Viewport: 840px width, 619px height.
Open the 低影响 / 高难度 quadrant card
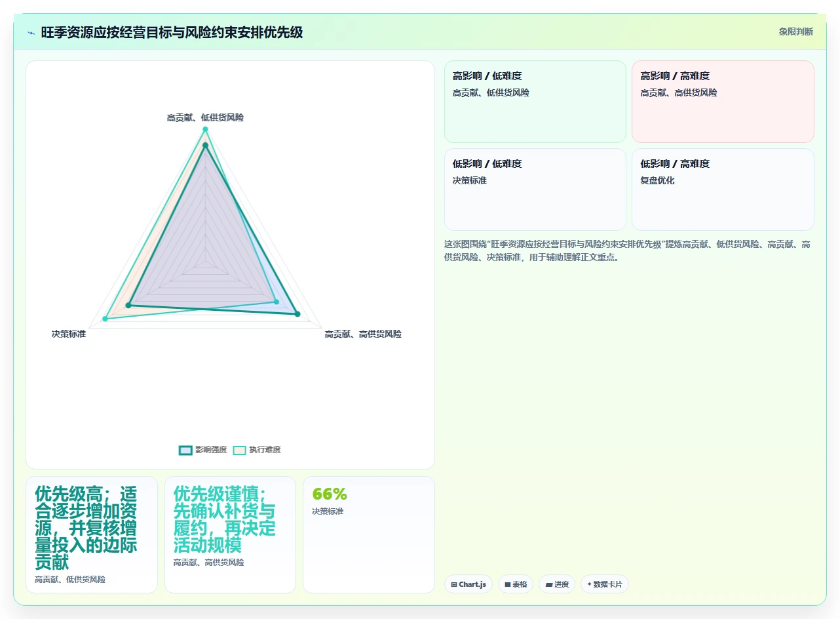coord(723,190)
